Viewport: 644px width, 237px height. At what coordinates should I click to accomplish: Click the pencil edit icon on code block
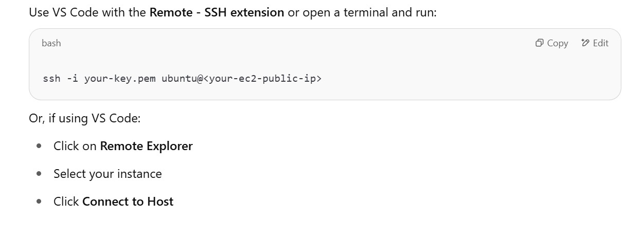coord(585,43)
